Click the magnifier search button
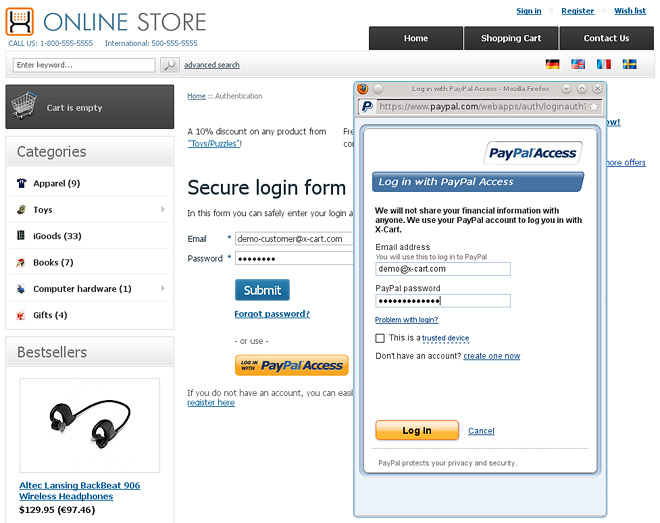This screenshot has width=660, height=523. 170,65
